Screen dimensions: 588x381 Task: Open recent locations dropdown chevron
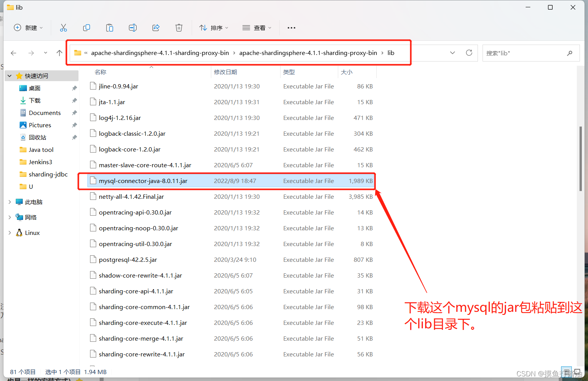[45, 53]
